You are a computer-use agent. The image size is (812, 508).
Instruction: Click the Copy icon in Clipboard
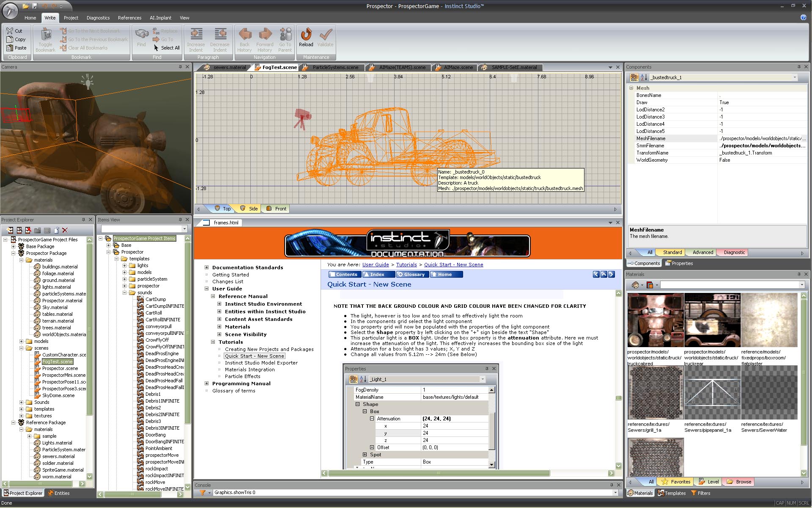pyautogui.click(x=10, y=39)
